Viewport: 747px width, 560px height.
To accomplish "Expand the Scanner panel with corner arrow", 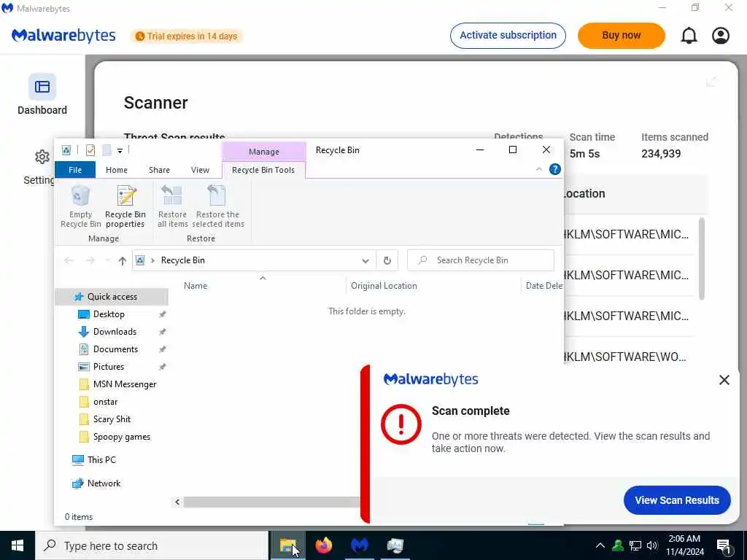I will click(x=711, y=82).
